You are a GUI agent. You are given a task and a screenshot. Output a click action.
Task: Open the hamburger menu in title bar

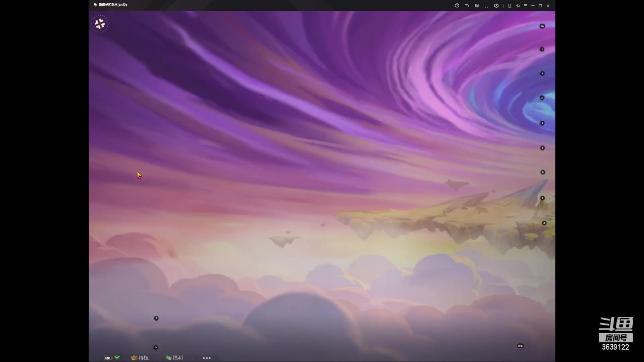[525, 6]
